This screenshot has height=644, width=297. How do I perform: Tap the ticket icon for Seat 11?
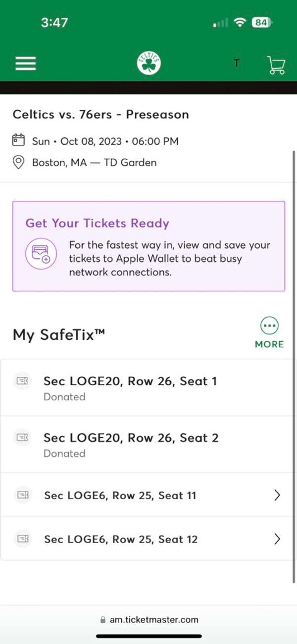[22, 495]
